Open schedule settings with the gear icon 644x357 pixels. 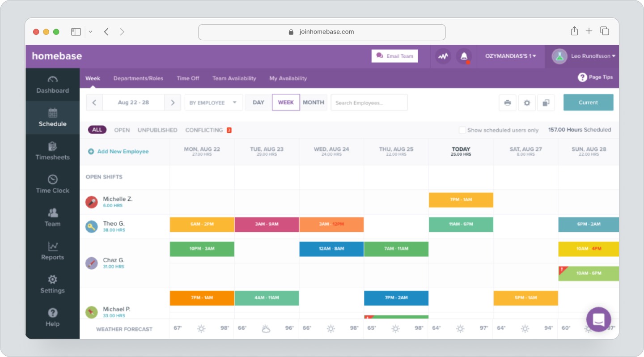pos(527,102)
